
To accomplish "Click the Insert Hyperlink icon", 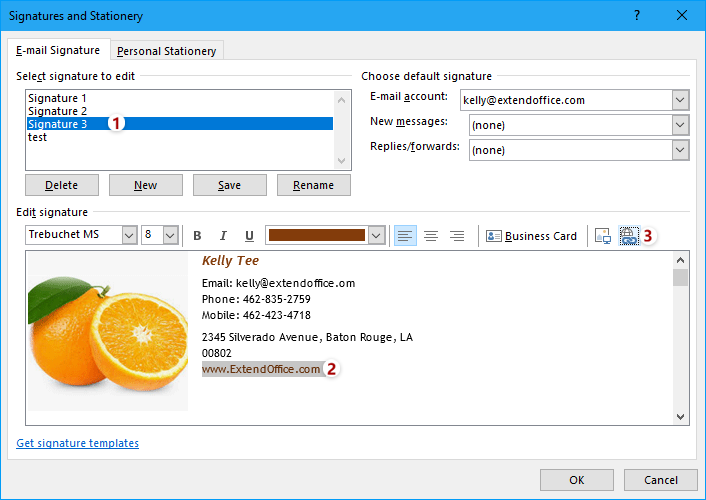I will point(629,236).
